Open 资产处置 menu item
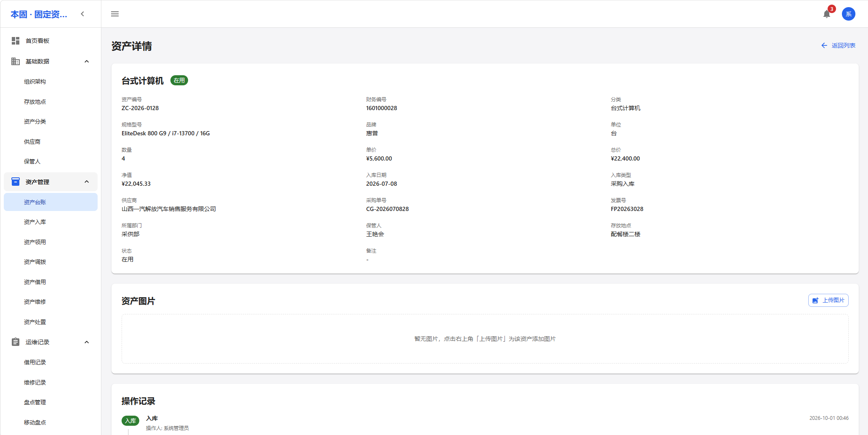The image size is (868, 435). click(50, 322)
